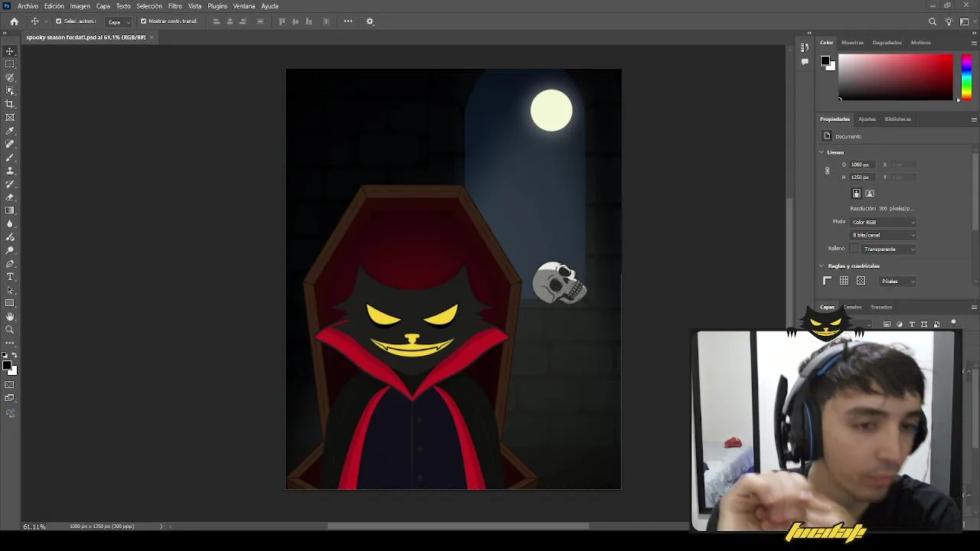This screenshot has width=980, height=551.
Task: Select the Frame tool
Action: [x=10, y=117]
